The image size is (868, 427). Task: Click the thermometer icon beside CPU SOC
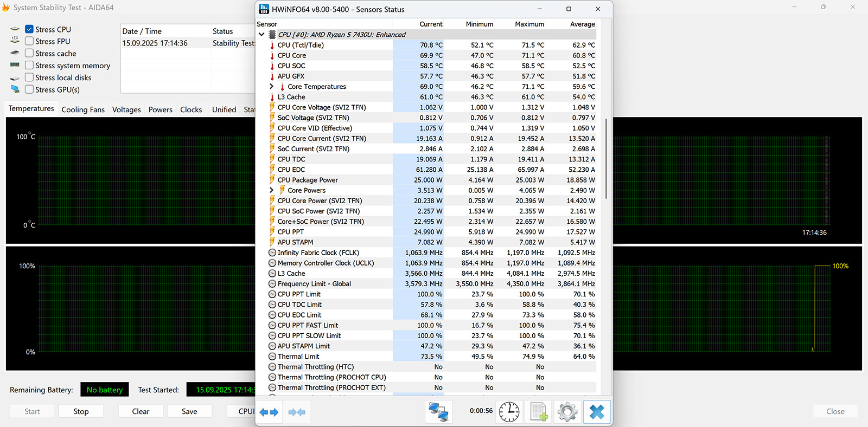272,66
